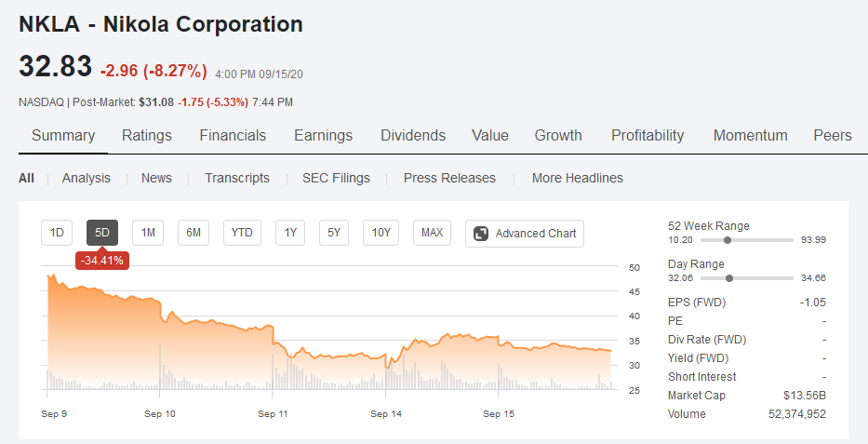Filter headlines by News
Screen dimensions: 868x444
[x=156, y=179]
